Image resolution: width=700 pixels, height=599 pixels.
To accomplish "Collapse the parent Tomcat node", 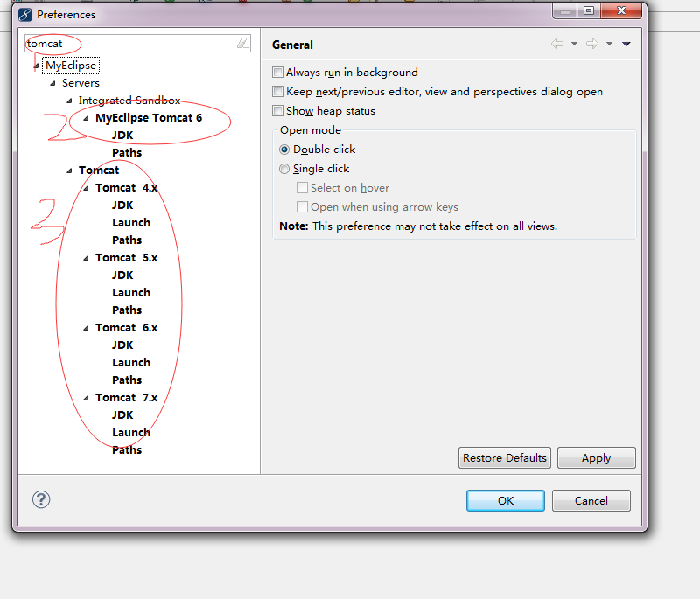I will [70, 171].
